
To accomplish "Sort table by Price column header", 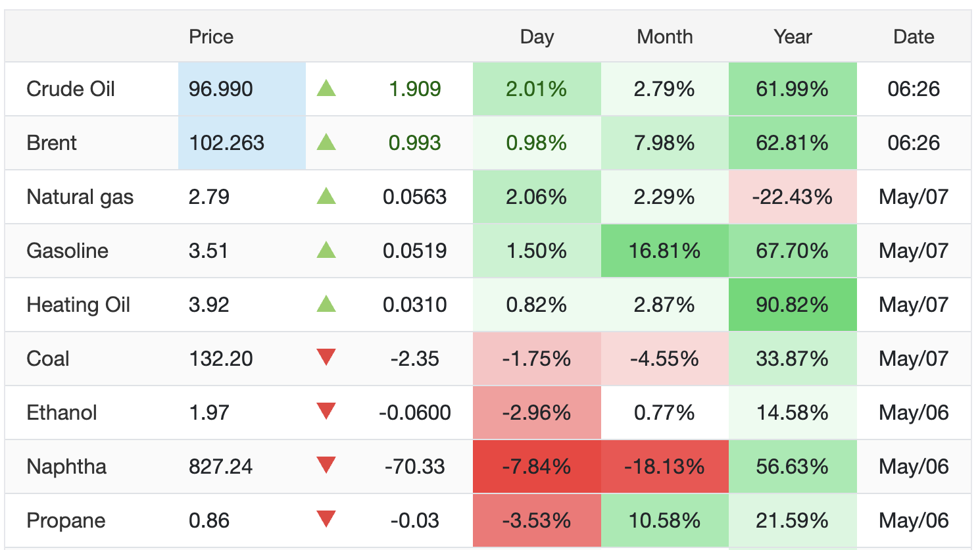I will coord(211,37).
